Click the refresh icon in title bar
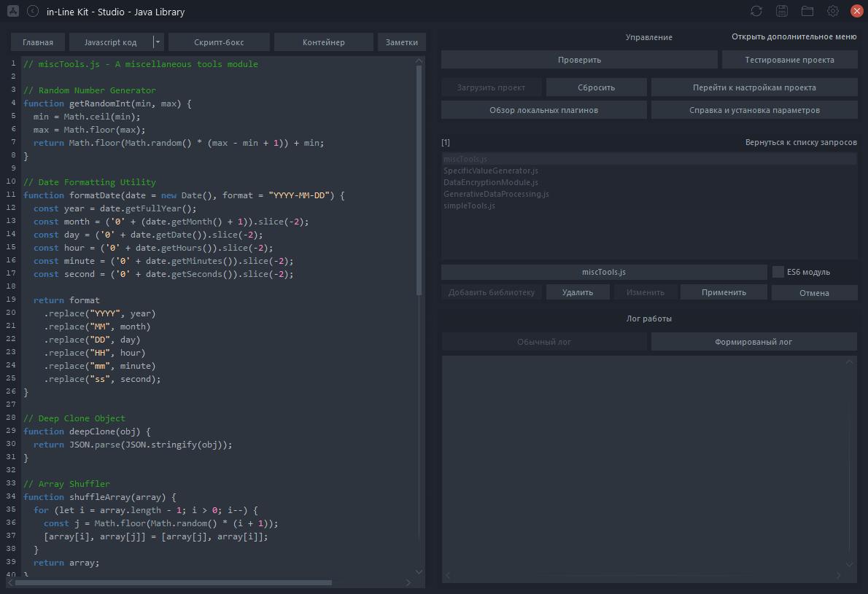The image size is (868, 594). pos(756,11)
